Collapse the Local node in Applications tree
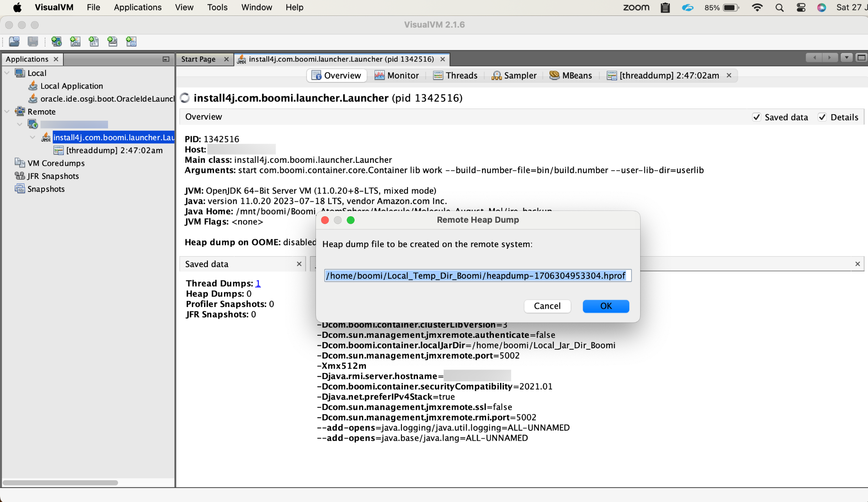Image resolution: width=868 pixels, height=502 pixels. pos(7,73)
